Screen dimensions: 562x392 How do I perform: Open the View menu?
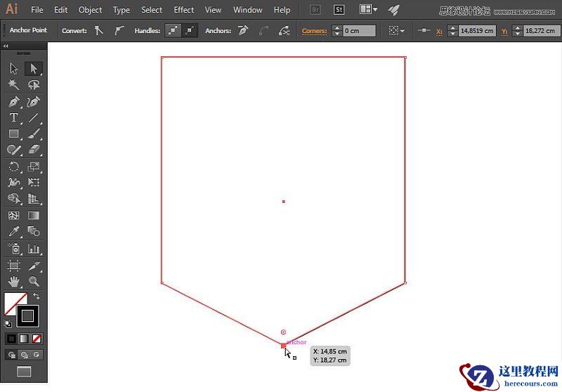(213, 10)
